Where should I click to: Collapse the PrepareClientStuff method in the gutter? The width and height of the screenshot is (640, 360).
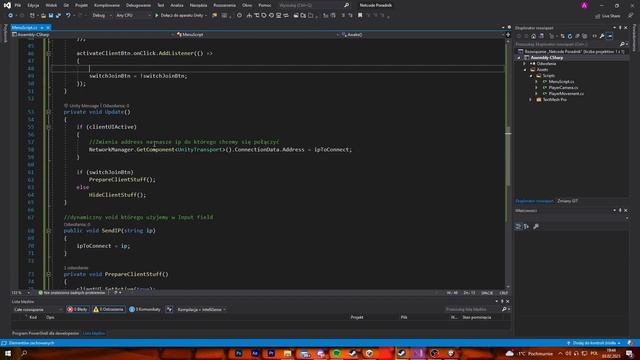pyautogui.click(x=49, y=274)
